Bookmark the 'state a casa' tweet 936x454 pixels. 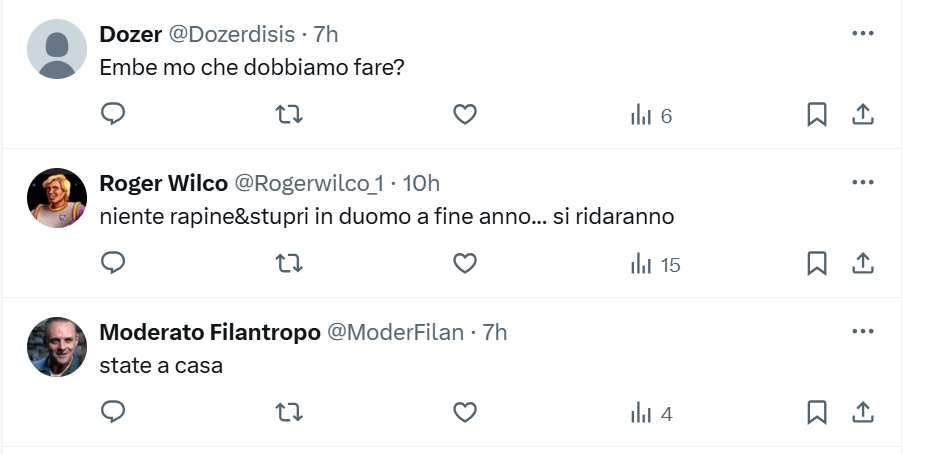[x=817, y=412]
